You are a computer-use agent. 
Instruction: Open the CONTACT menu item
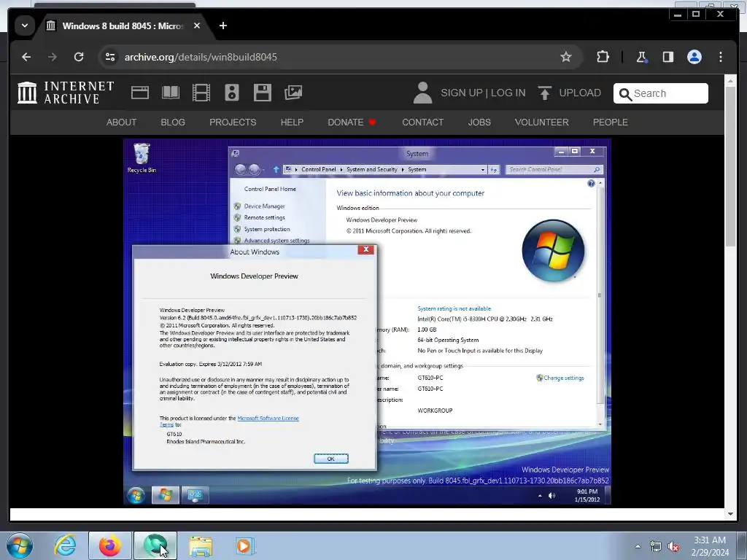click(422, 122)
